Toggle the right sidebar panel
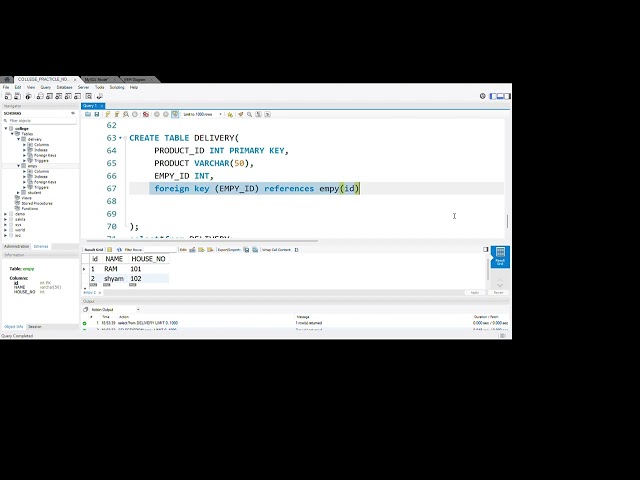Screen dimensions: 640x480 click(507, 96)
